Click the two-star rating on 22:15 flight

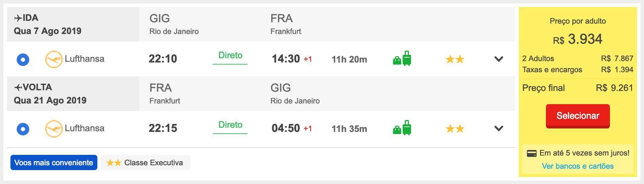coord(455,129)
